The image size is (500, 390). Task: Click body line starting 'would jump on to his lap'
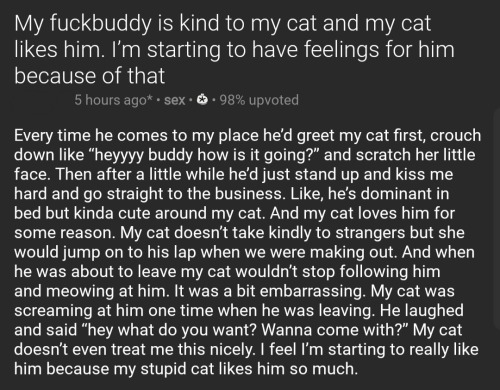tap(244, 252)
